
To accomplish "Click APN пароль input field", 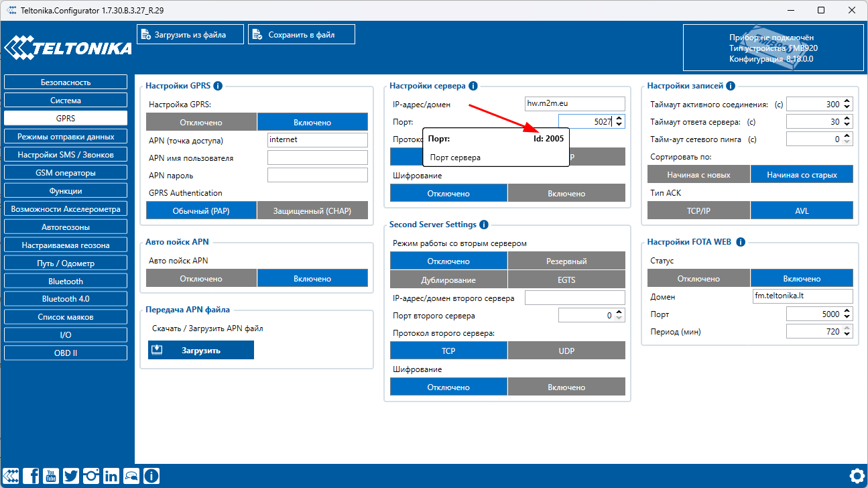I will pyautogui.click(x=318, y=175).
